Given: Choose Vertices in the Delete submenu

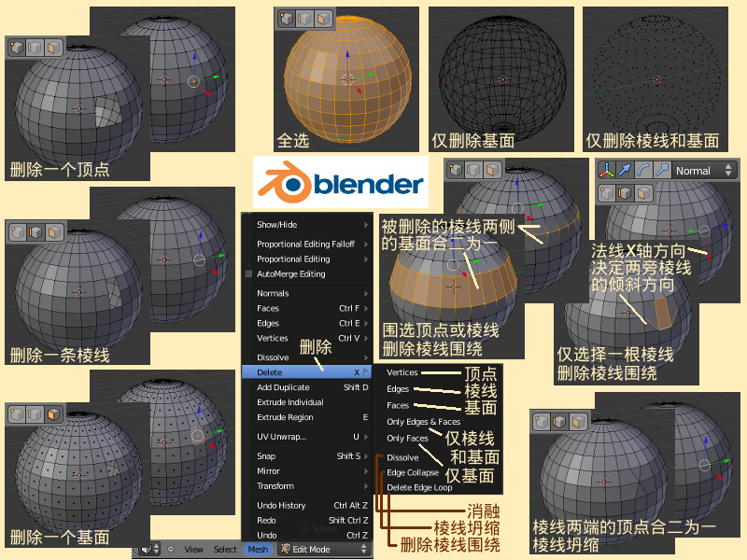Looking at the screenshot, I should coord(402,372).
